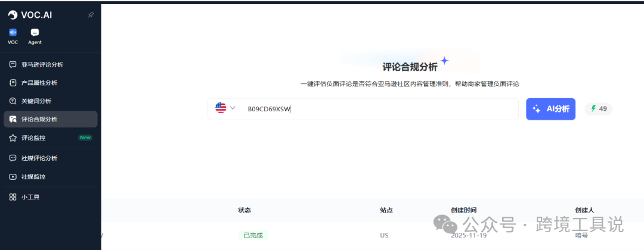Click the green lightning credits icon
This screenshot has width=644, height=250.
click(x=593, y=108)
